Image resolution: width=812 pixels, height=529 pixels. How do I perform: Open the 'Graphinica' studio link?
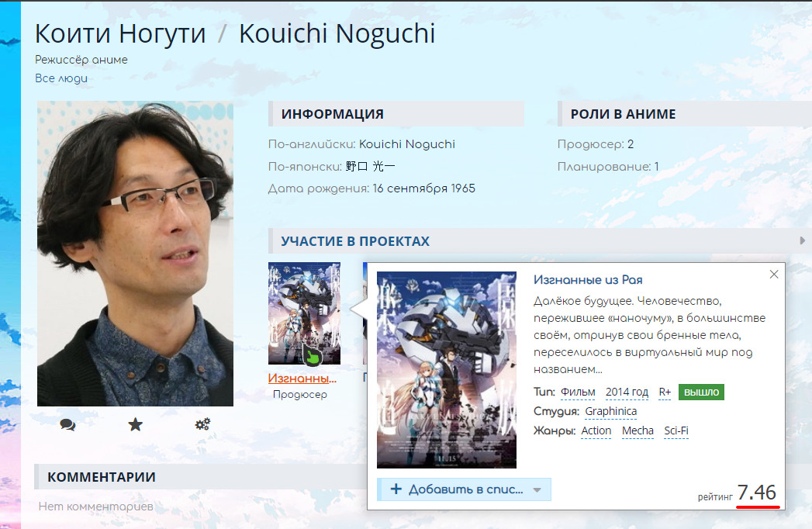[610, 411]
